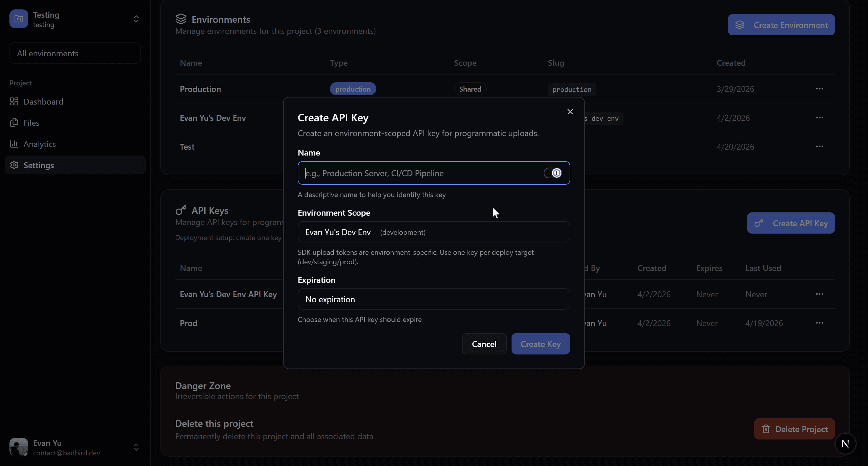The height and width of the screenshot is (466, 868).
Task: Click the Scope column header
Action: point(465,63)
